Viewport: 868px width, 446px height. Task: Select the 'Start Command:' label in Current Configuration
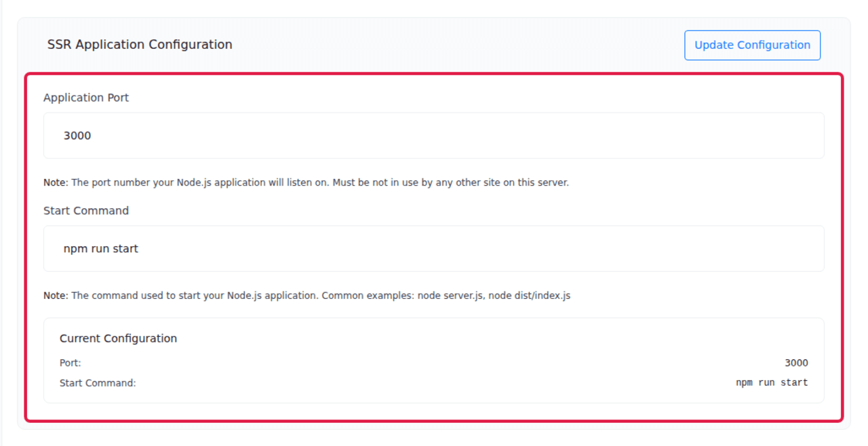[x=98, y=383]
